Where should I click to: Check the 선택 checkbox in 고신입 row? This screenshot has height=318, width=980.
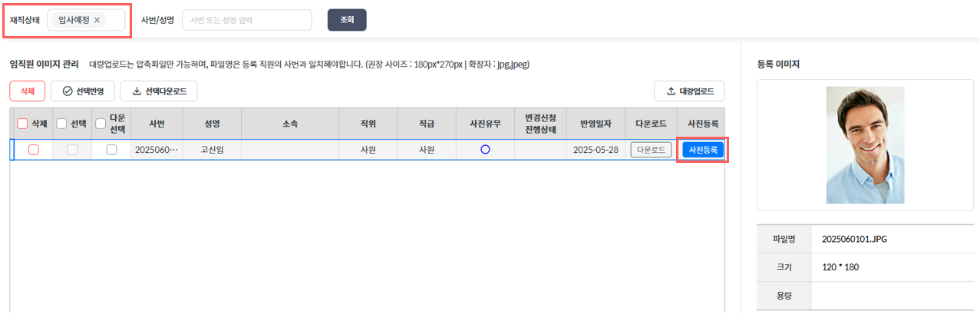[x=73, y=150]
